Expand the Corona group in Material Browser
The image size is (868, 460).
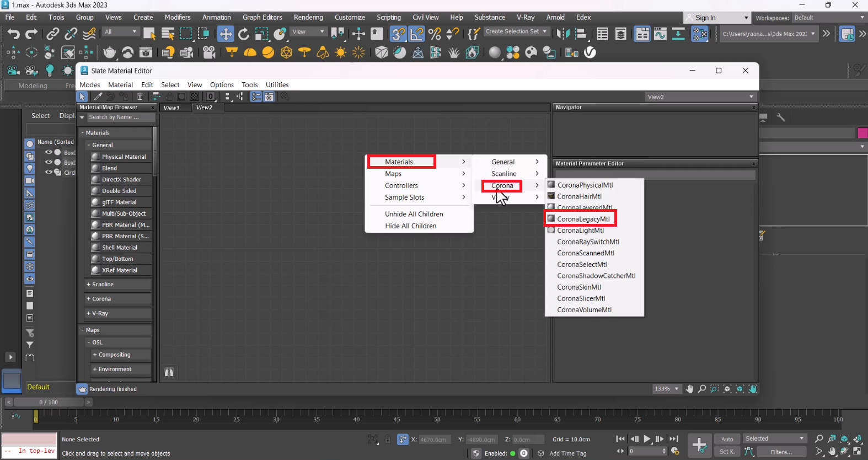click(119, 299)
